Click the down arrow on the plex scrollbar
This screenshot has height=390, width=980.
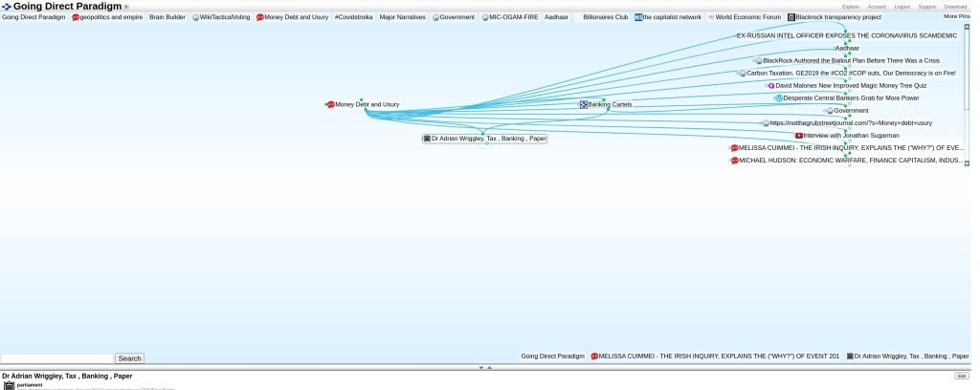[967, 163]
